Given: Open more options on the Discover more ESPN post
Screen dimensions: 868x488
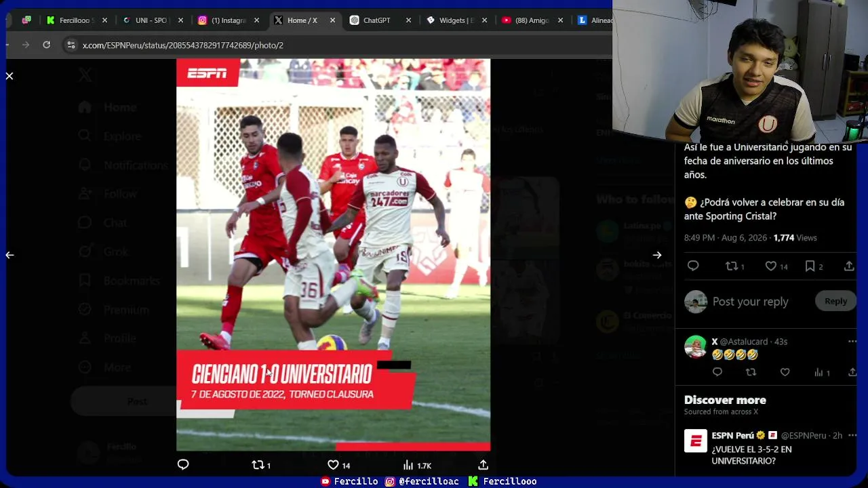Looking at the screenshot, I should point(852,435).
